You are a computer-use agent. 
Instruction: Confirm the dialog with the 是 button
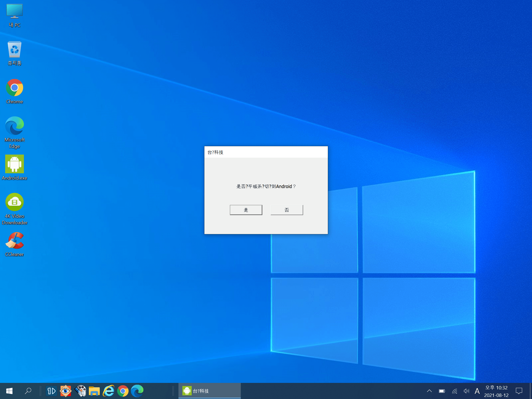pos(246,210)
